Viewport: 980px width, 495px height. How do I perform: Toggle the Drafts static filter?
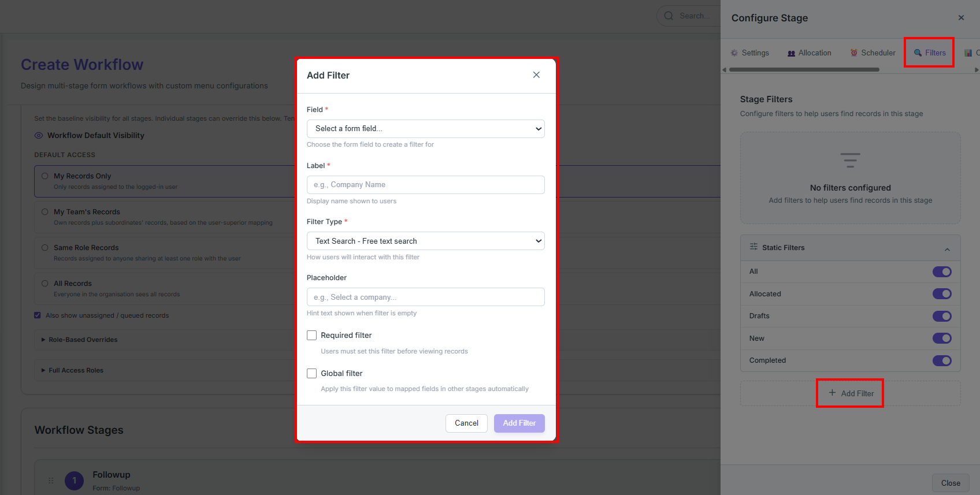[942, 316]
